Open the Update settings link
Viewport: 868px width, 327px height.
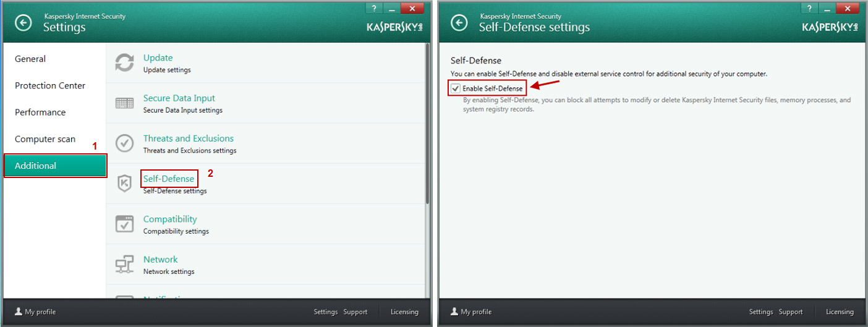tap(158, 57)
